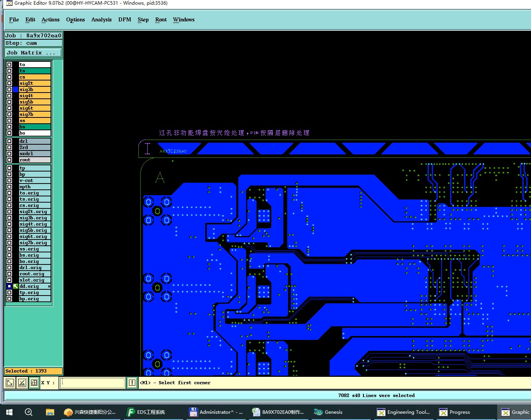Toggle the checkbox for layer sig3b
This screenshot has height=420, width=531.
tap(9, 89)
